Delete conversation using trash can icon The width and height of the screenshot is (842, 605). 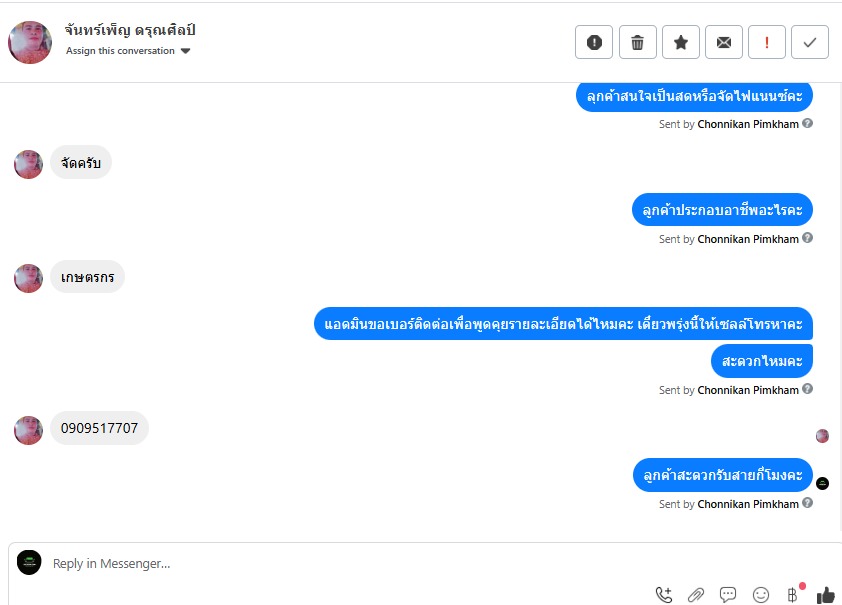[637, 42]
